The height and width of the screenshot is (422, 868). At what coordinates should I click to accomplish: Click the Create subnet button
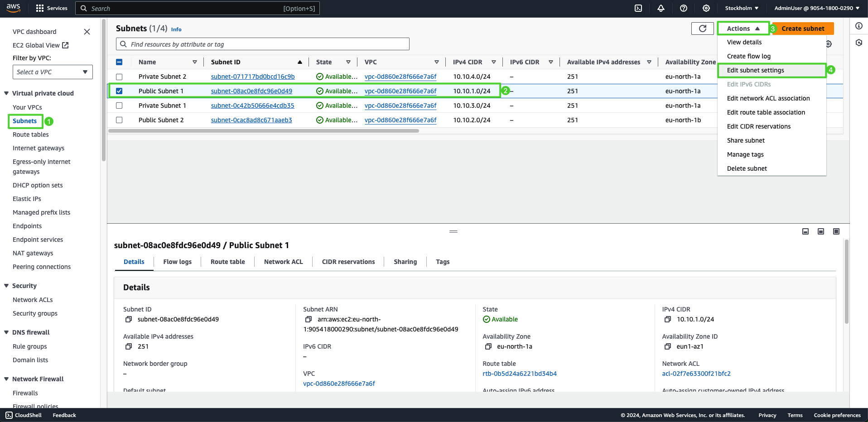(x=803, y=29)
